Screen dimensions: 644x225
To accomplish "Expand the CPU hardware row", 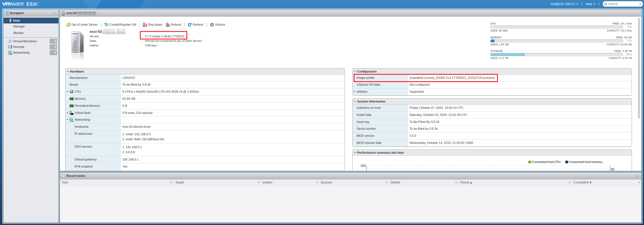I will click(x=67, y=92).
